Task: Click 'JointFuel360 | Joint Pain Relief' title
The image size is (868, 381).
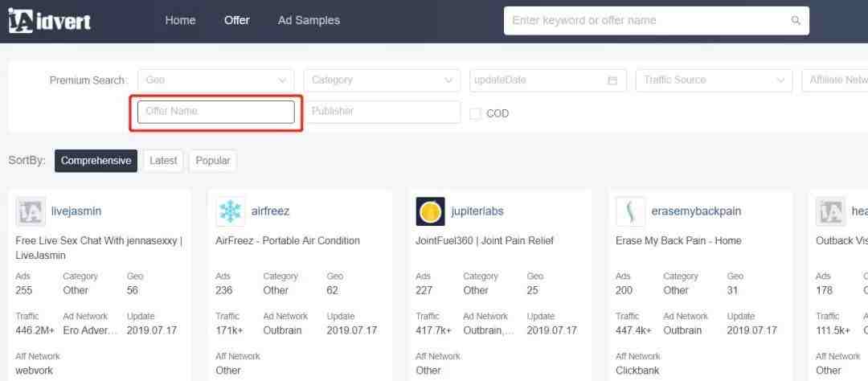Action: tap(485, 241)
